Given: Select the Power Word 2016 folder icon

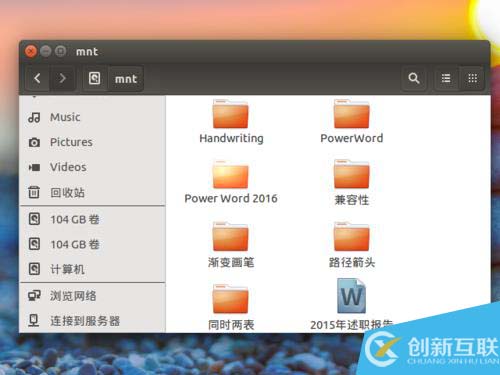Looking at the screenshot, I should 230,175.
